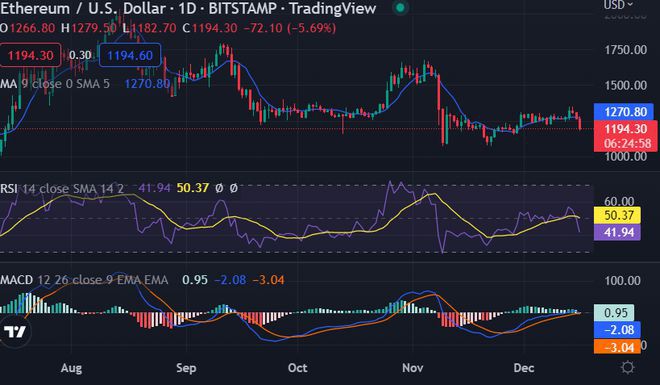Click the -72.10 (-5.69%) change value
The height and width of the screenshot is (385, 660).
click(290, 28)
